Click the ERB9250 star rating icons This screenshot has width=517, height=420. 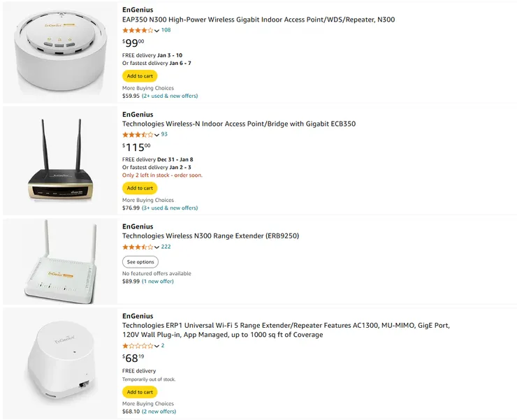(x=138, y=247)
